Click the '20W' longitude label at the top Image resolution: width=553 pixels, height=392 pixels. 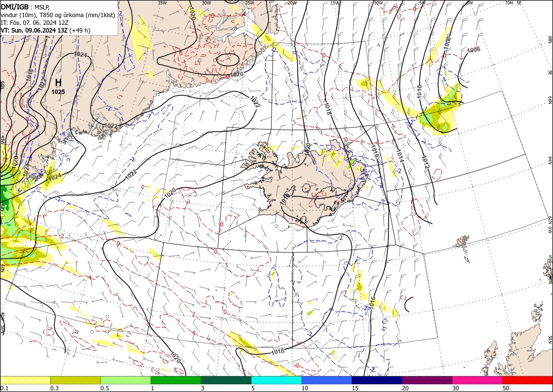click(x=292, y=3)
